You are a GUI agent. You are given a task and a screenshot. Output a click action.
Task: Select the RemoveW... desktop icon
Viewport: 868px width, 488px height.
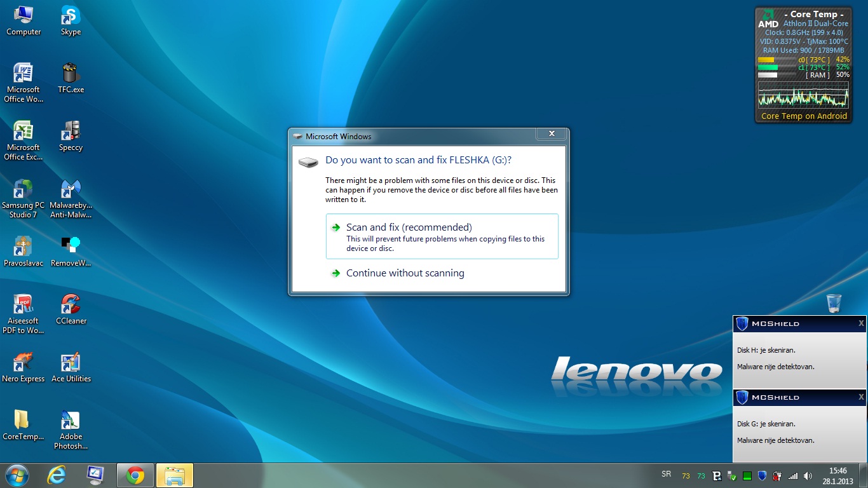pos(71,252)
